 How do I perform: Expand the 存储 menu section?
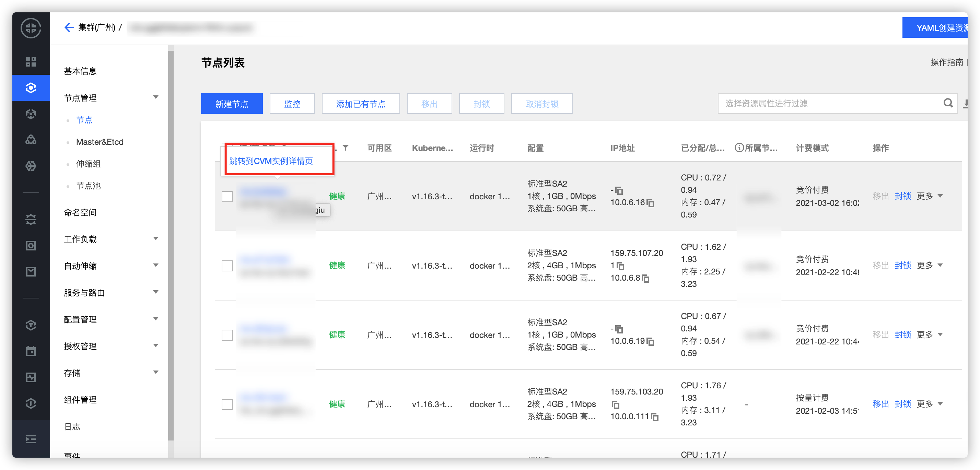tap(155, 372)
